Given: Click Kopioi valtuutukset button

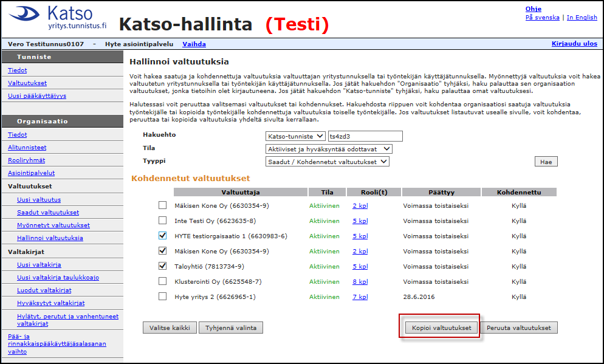Looking at the screenshot, I should pyautogui.click(x=441, y=328).
